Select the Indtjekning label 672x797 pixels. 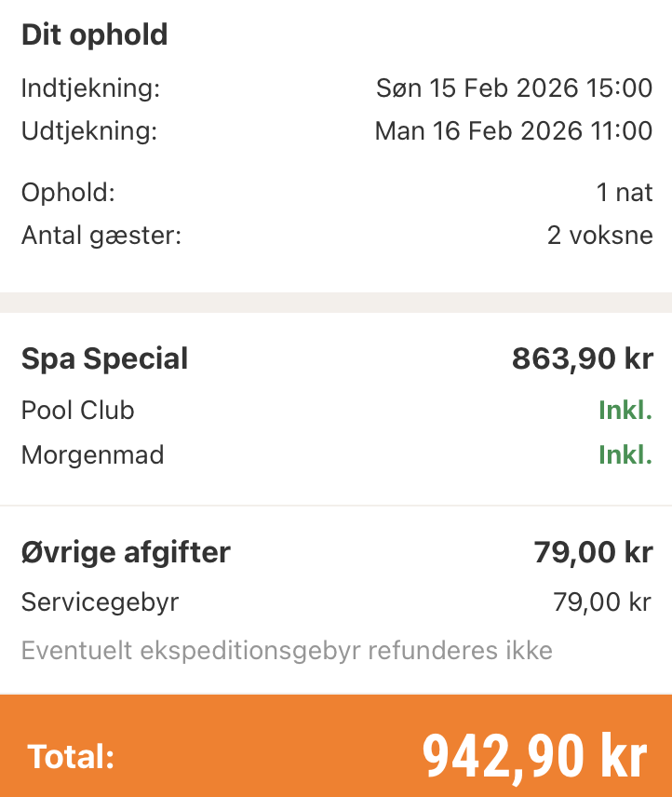(x=90, y=89)
